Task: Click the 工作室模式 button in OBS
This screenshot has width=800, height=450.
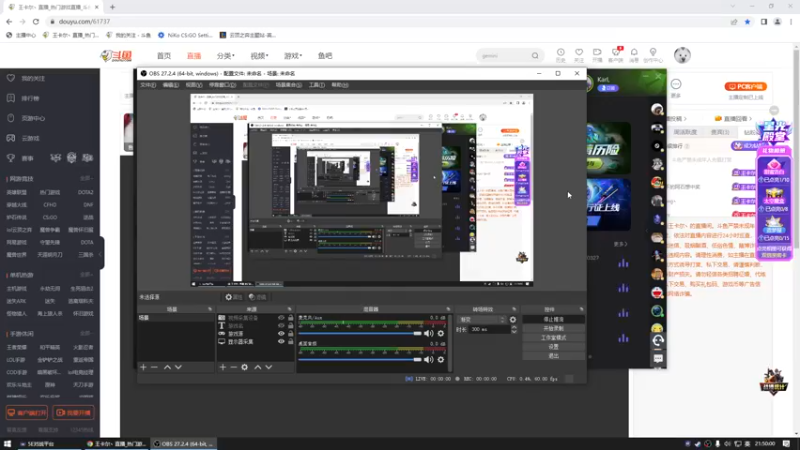Action: [x=554, y=338]
